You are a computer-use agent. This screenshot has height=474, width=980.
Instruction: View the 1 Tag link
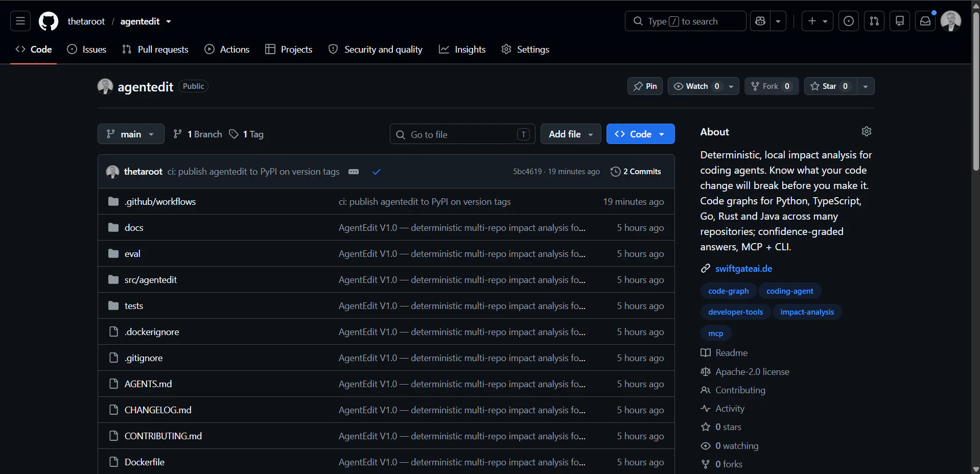tap(246, 134)
